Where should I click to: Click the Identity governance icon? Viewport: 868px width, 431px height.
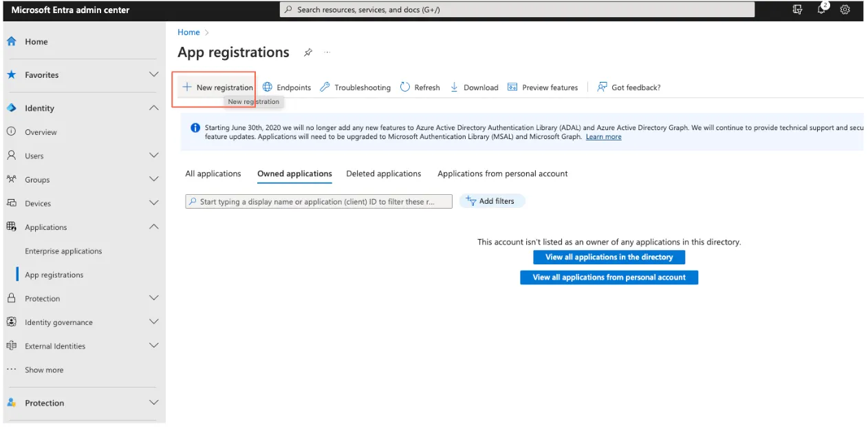tap(11, 322)
